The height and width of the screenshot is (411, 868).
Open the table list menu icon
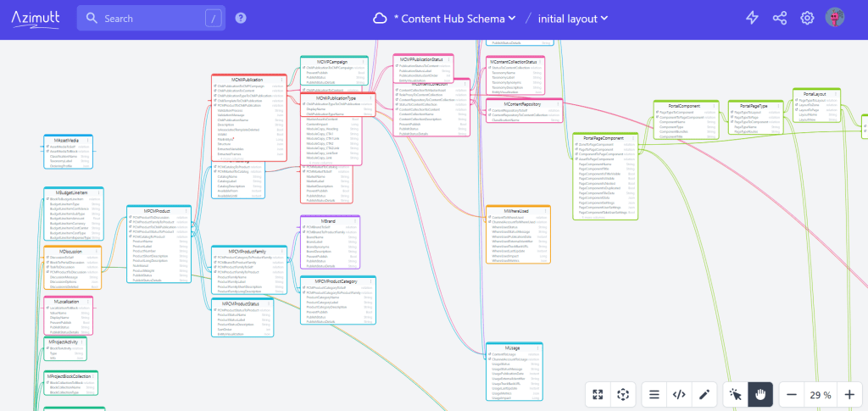pyautogui.click(x=654, y=394)
